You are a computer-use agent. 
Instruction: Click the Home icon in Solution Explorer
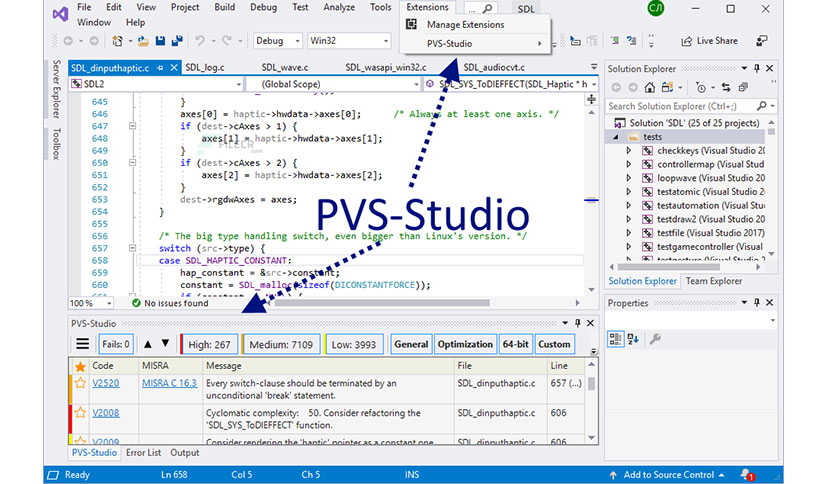tap(649, 87)
